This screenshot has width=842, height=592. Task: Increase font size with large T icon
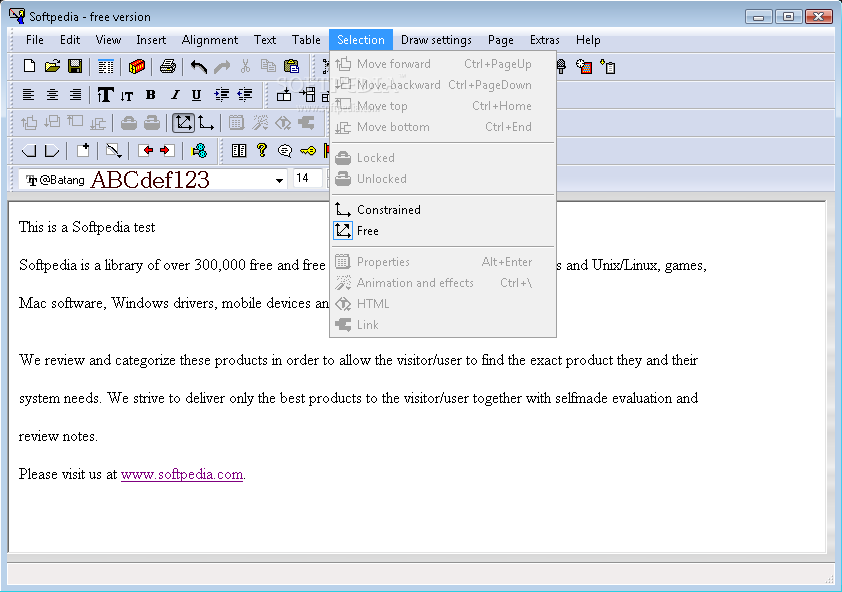105,95
